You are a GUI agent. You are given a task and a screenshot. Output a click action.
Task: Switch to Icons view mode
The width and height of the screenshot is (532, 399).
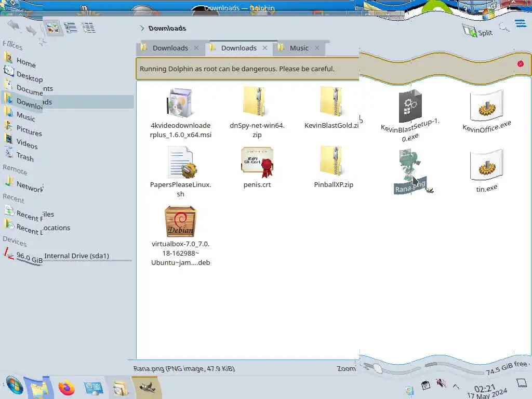(52, 29)
